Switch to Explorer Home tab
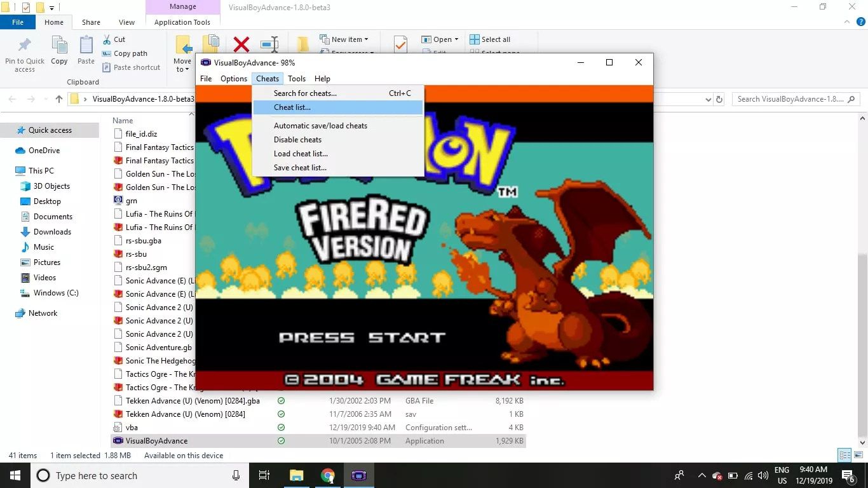Viewport: 868px width, 488px height. point(54,22)
